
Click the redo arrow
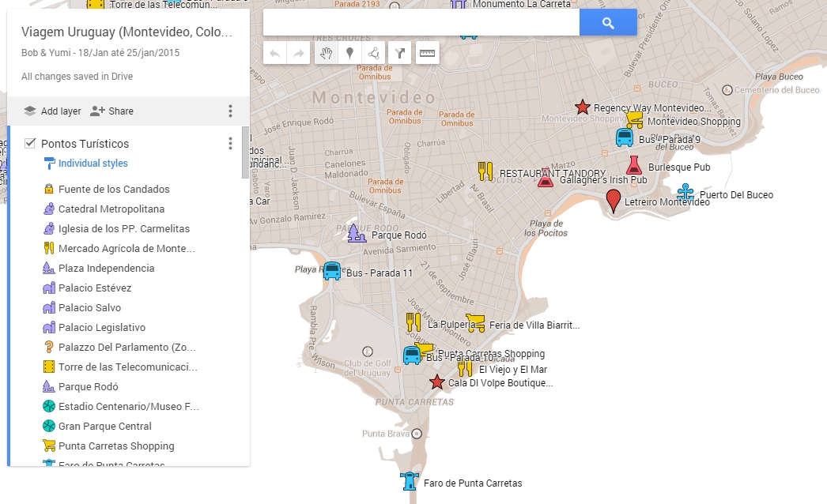click(x=299, y=53)
